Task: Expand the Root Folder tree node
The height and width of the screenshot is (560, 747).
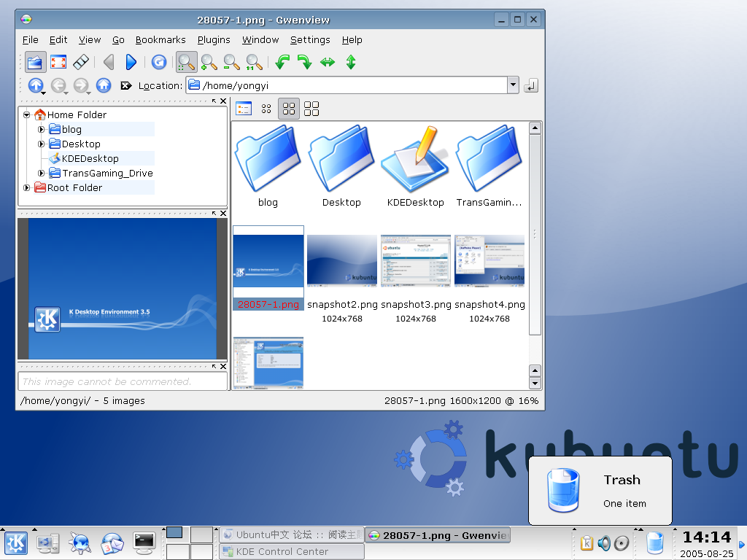Action: [27, 187]
